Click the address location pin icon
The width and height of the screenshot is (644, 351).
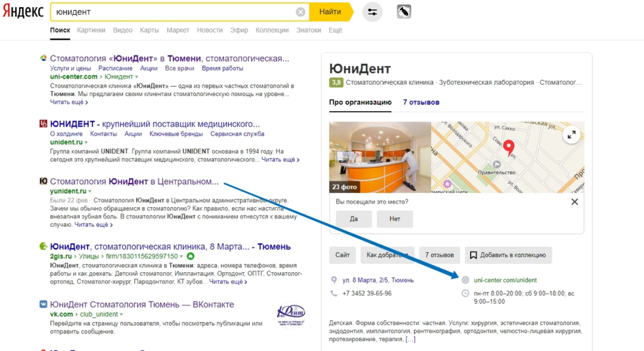pos(334,280)
